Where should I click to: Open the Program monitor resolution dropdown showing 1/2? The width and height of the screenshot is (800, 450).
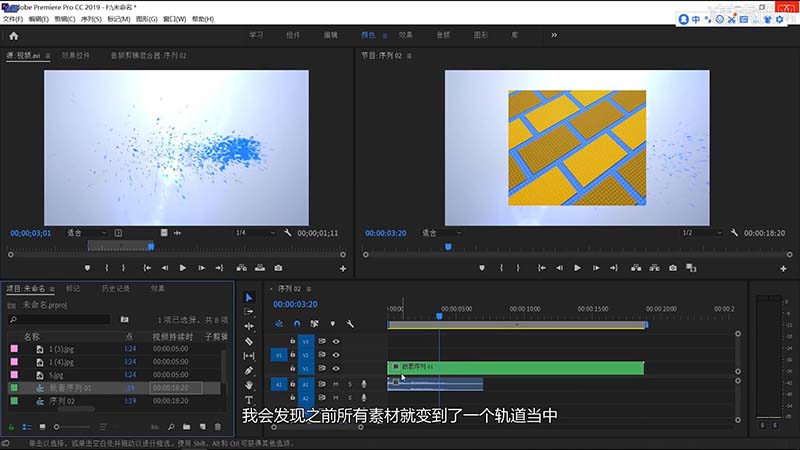point(697,232)
